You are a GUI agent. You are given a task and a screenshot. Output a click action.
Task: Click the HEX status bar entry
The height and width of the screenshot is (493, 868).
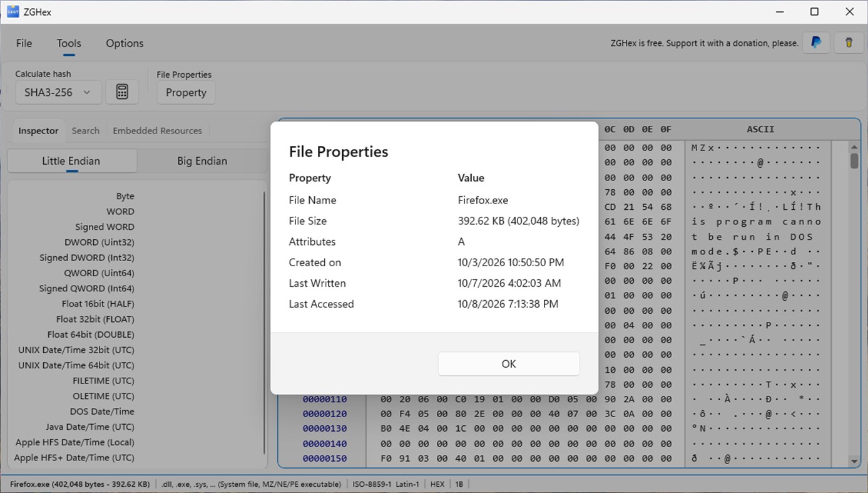point(437,484)
